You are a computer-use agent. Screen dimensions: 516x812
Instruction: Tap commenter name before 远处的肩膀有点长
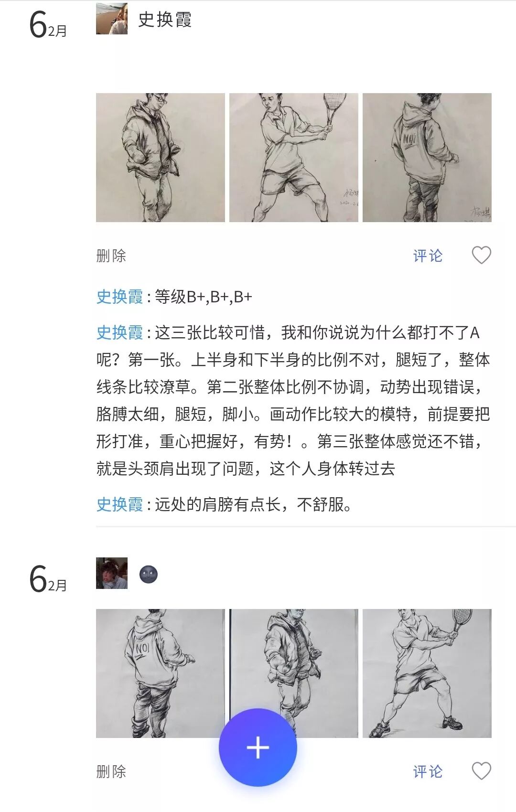[119, 504]
